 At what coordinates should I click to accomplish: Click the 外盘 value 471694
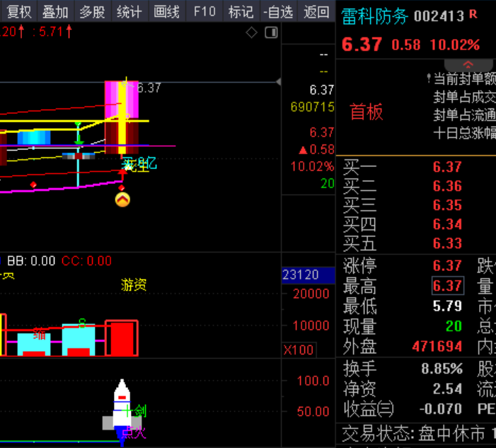pos(437,347)
